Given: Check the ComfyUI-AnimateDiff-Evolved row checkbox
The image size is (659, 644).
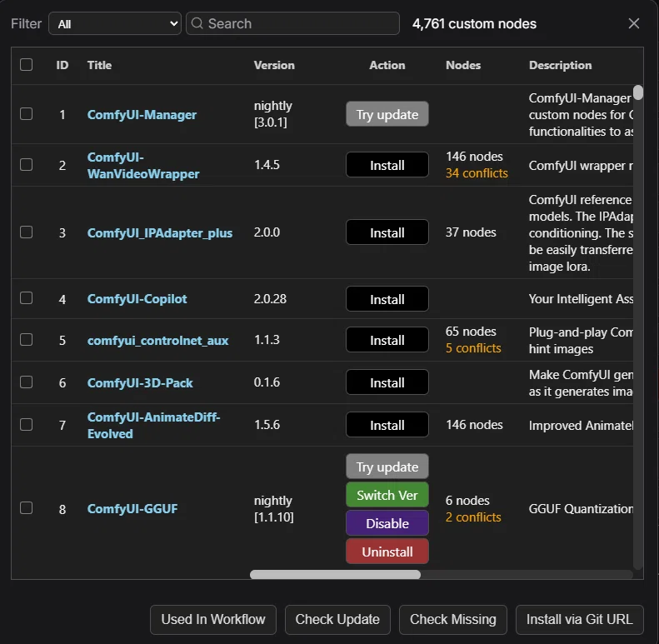Looking at the screenshot, I should tap(26, 425).
